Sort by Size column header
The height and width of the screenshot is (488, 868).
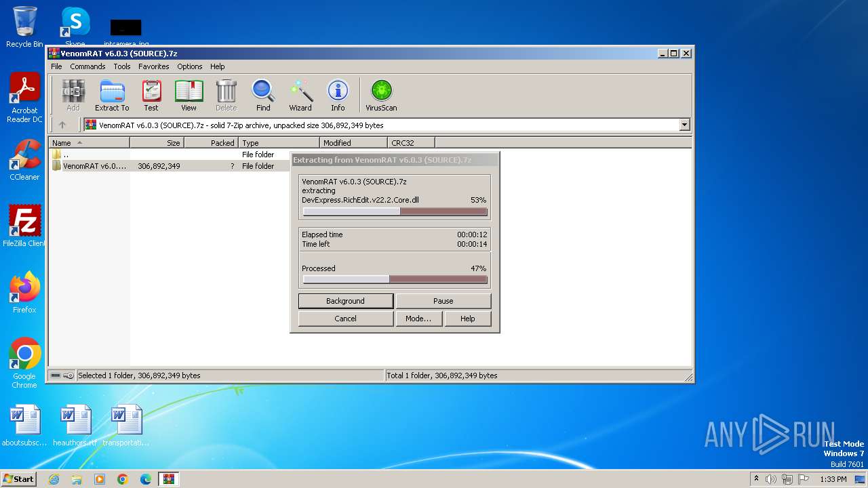(x=157, y=143)
